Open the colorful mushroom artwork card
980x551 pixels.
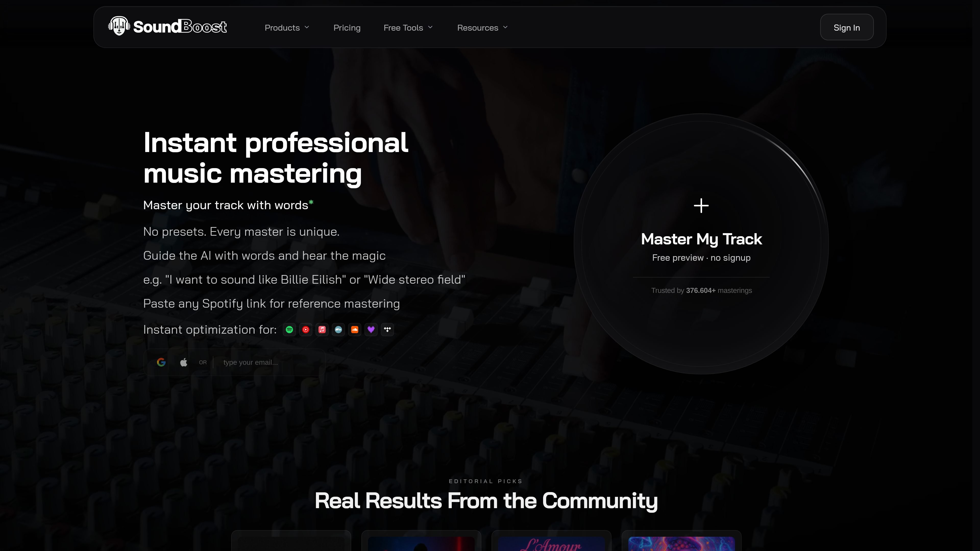click(x=681, y=541)
